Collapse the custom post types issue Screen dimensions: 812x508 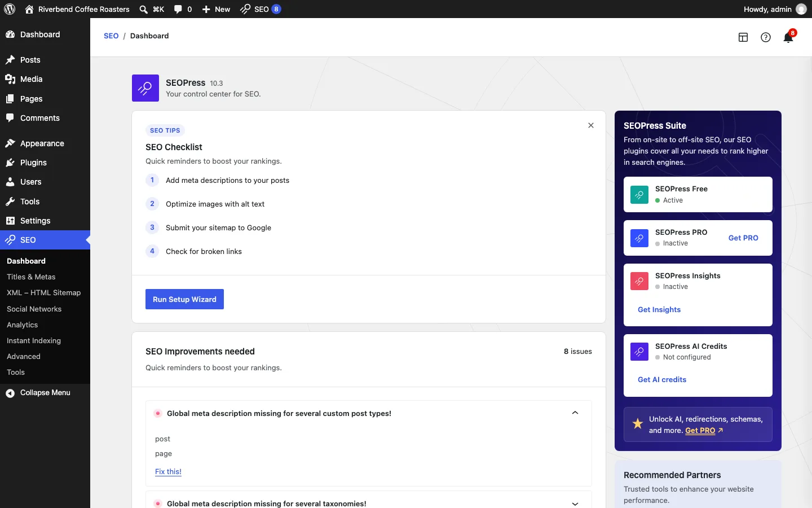pos(575,413)
